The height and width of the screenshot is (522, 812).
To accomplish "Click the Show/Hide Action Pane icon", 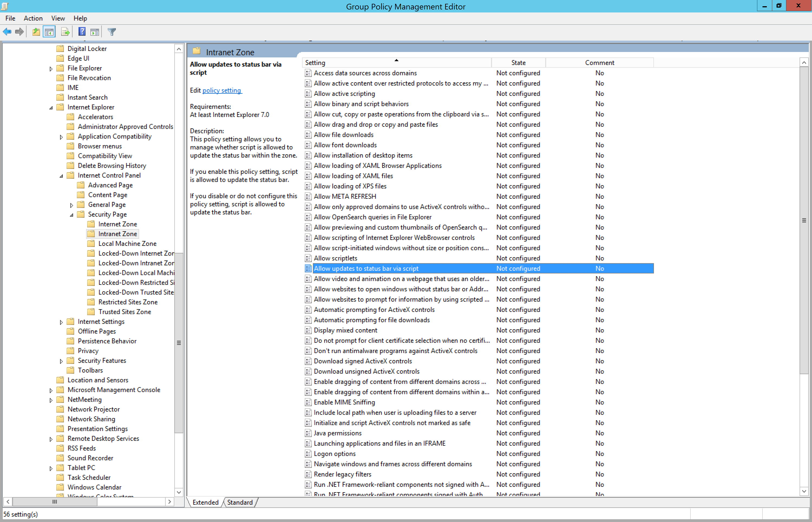I will point(95,31).
